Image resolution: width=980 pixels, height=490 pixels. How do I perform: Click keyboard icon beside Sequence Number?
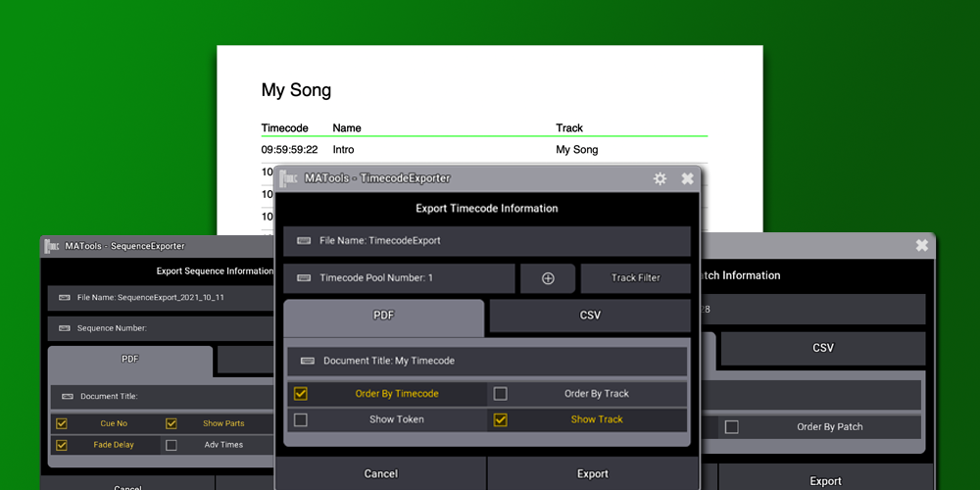click(65, 328)
